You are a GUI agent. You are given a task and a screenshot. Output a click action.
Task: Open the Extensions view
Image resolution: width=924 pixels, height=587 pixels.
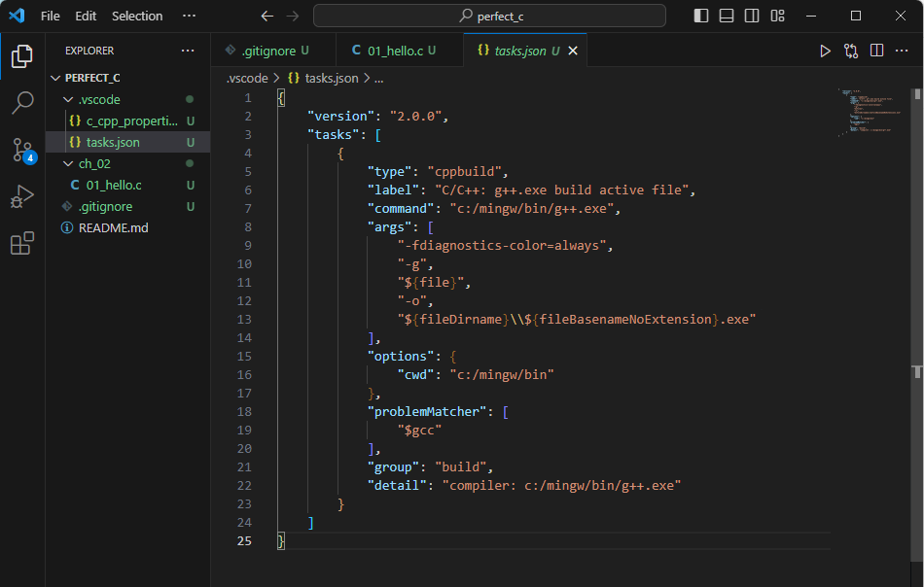pyautogui.click(x=22, y=243)
